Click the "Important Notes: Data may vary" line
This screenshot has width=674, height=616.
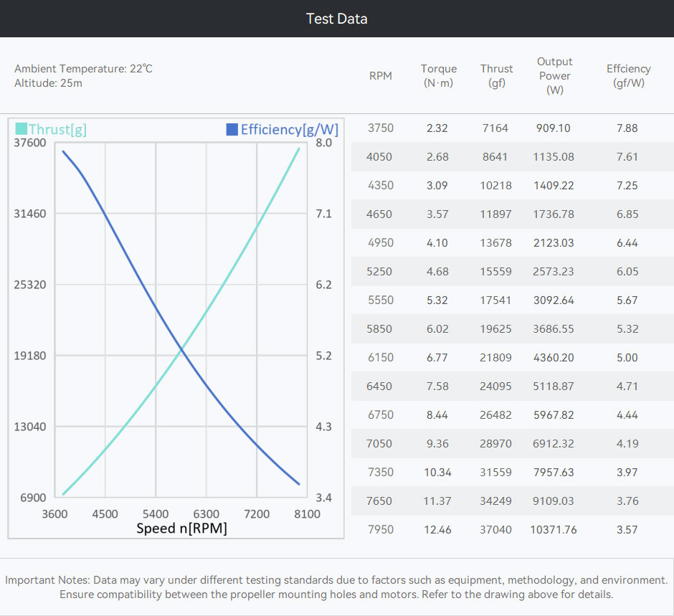pyautogui.click(x=336, y=580)
